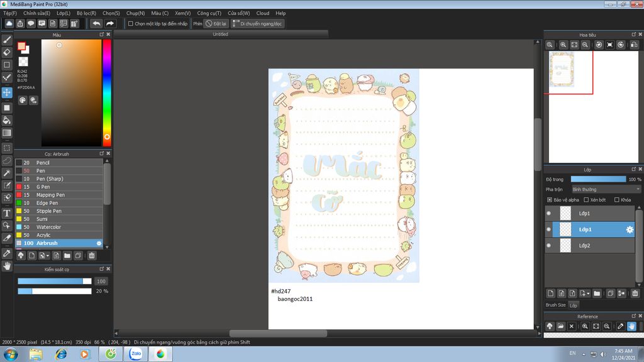Activate the Text tool
The width and height of the screenshot is (644, 362).
click(7, 213)
